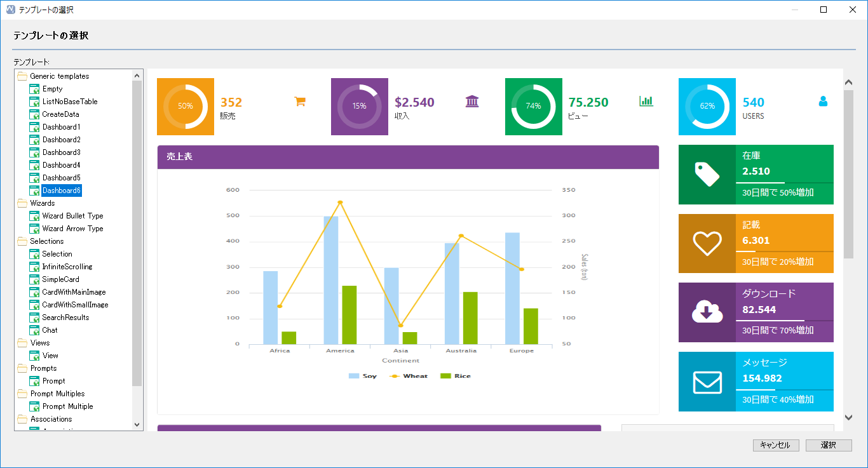Click the bank building icon beside $2.540
The height and width of the screenshot is (468, 868).
tap(472, 102)
